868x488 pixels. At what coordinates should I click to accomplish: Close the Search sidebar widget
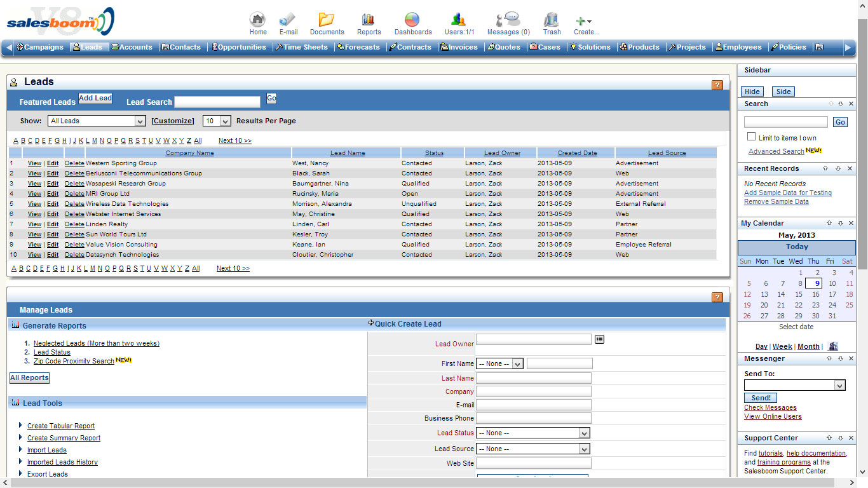(851, 104)
